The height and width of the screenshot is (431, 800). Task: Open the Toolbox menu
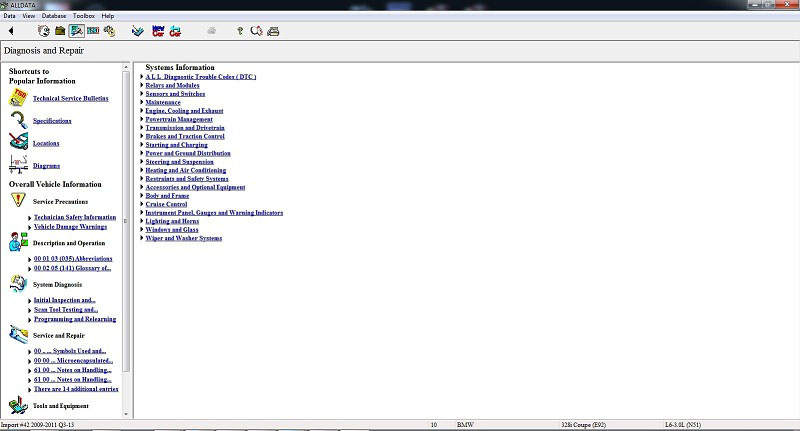point(85,16)
